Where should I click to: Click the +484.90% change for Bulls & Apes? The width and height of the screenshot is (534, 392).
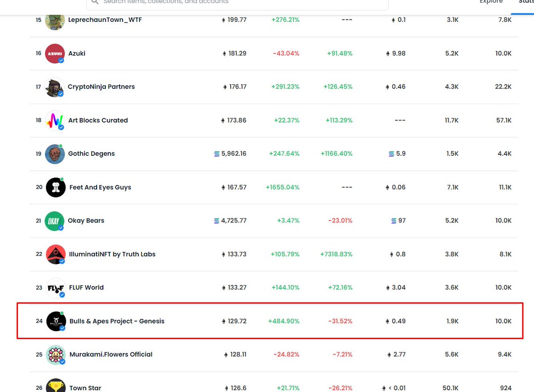(x=283, y=321)
